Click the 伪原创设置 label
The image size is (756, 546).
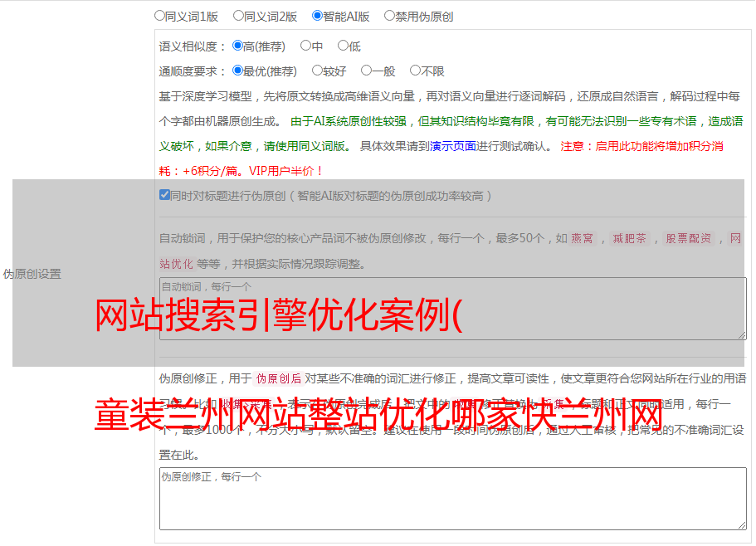point(32,274)
